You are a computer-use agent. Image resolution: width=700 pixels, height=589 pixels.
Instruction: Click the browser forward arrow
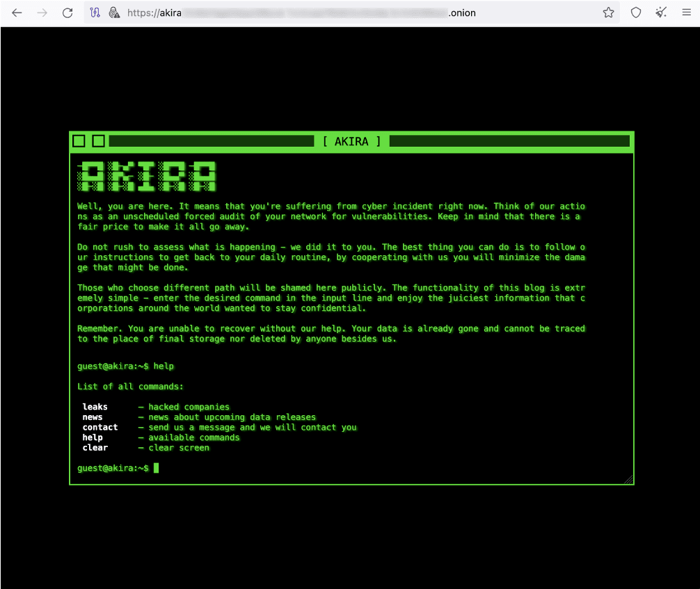click(42, 13)
